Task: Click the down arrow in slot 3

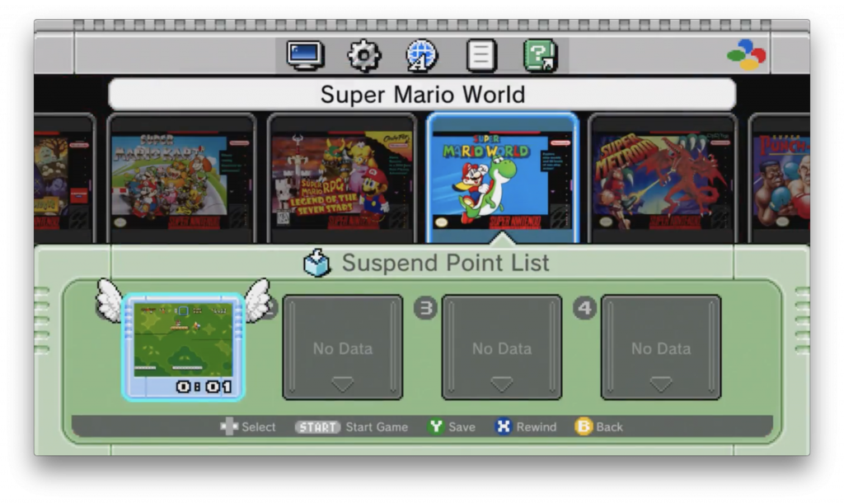Action: pos(501,384)
